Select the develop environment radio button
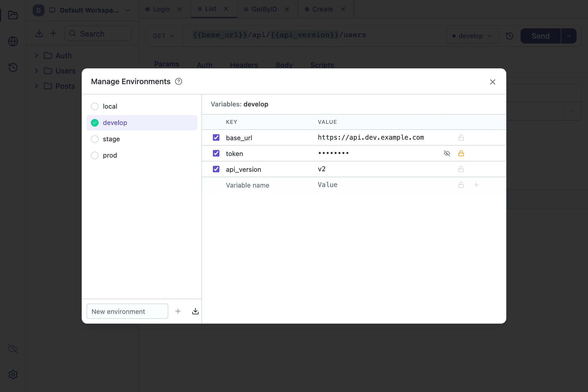The width and height of the screenshot is (588, 392). coord(95,123)
